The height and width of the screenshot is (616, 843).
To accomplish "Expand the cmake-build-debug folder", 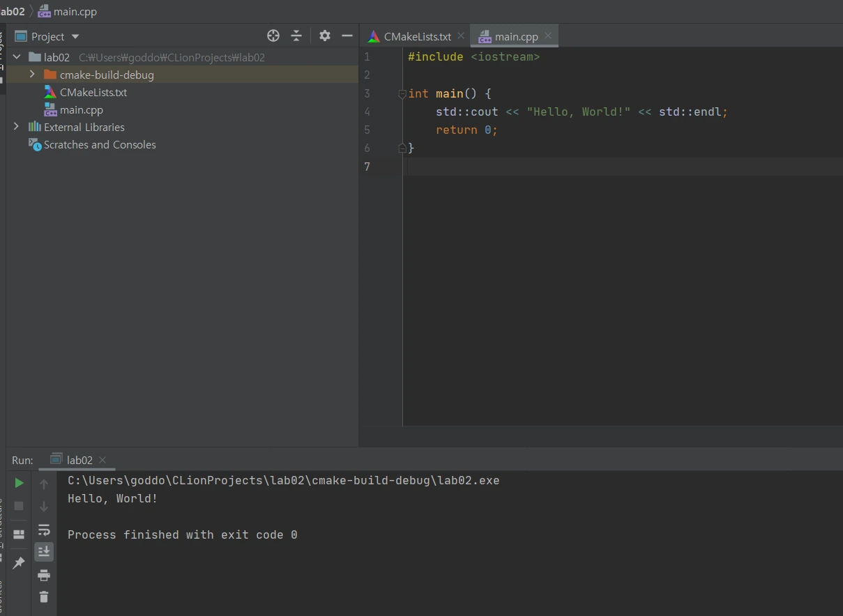I will [x=32, y=75].
